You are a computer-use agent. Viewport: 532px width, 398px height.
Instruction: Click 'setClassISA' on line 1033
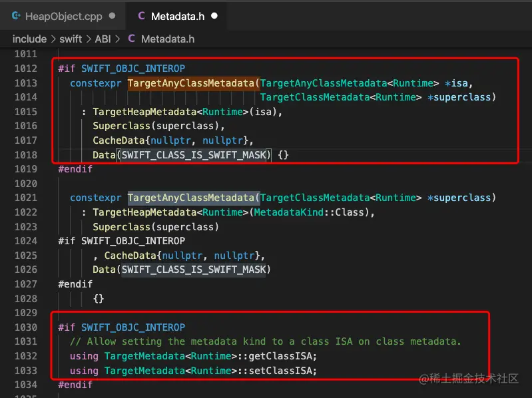click(280, 371)
